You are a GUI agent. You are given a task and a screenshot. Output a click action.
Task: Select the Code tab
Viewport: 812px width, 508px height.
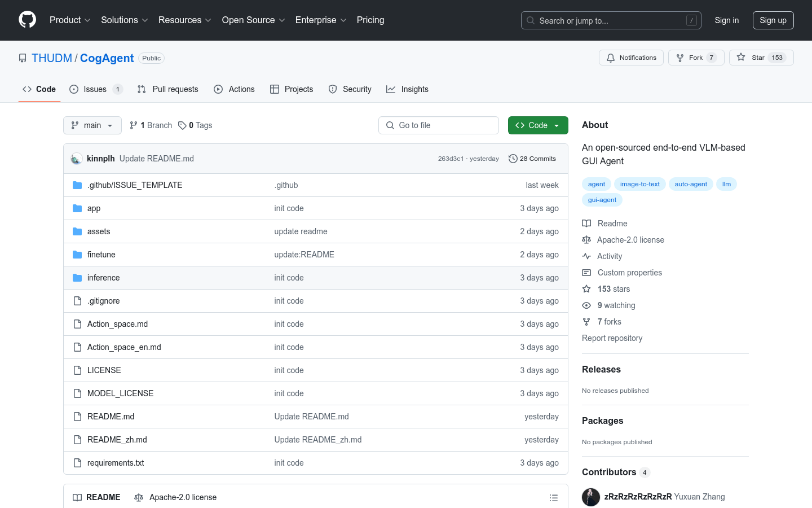(39, 89)
